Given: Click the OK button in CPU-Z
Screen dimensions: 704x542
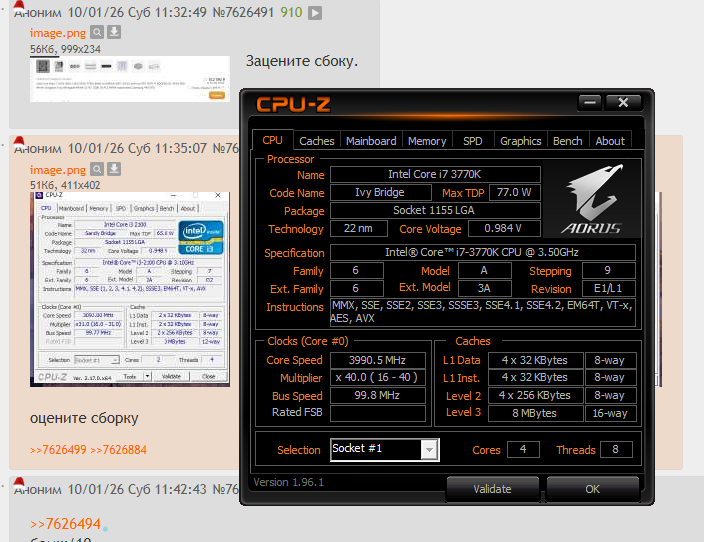Looking at the screenshot, I should (x=592, y=489).
